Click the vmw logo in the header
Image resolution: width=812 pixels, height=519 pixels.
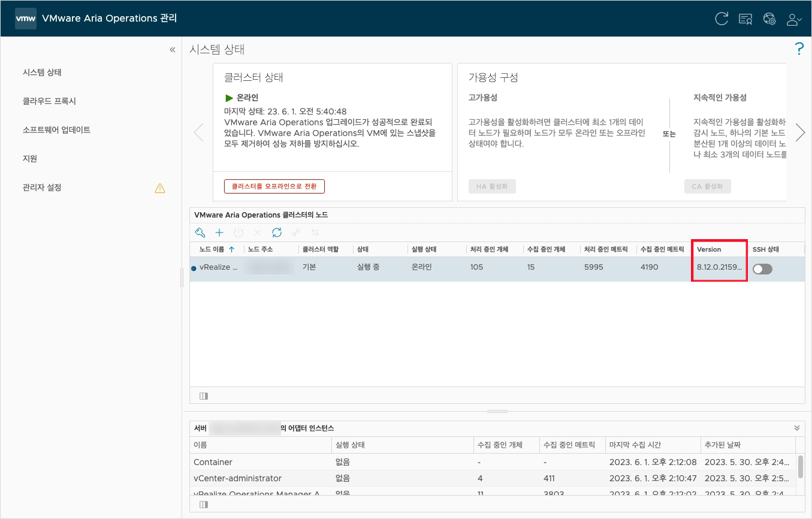25,19
